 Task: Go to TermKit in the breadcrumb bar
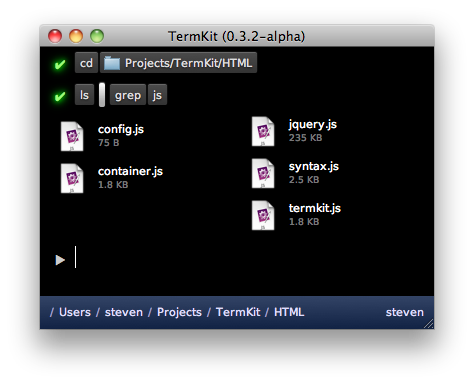coord(238,312)
